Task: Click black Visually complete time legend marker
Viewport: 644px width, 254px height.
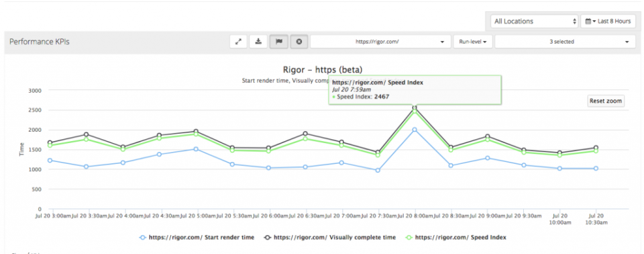Action: tap(268, 237)
